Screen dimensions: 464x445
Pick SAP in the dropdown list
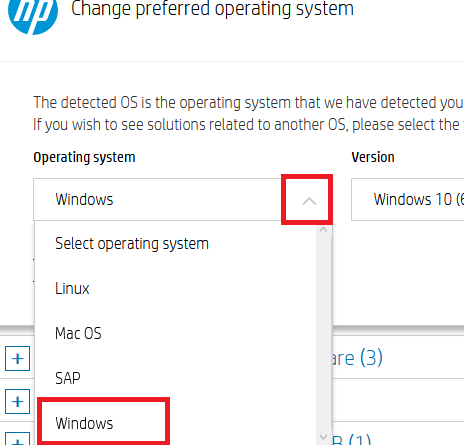point(68,378)
